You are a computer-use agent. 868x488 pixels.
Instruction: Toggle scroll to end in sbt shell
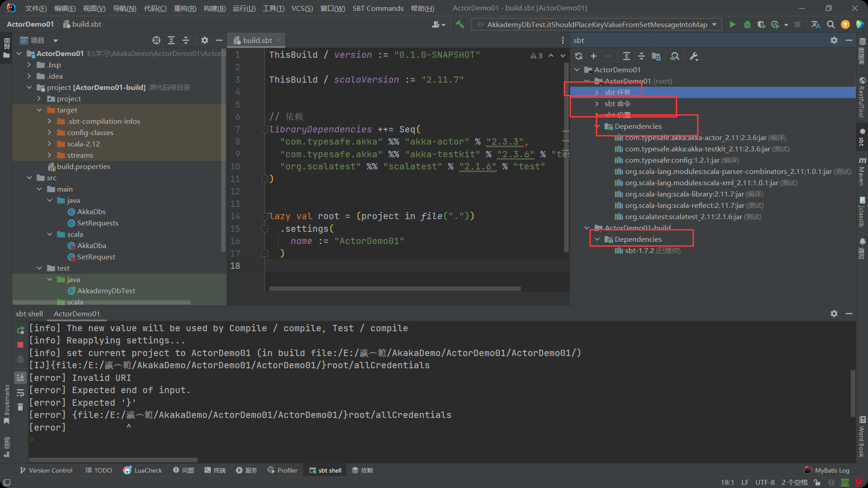coord(20,377)
